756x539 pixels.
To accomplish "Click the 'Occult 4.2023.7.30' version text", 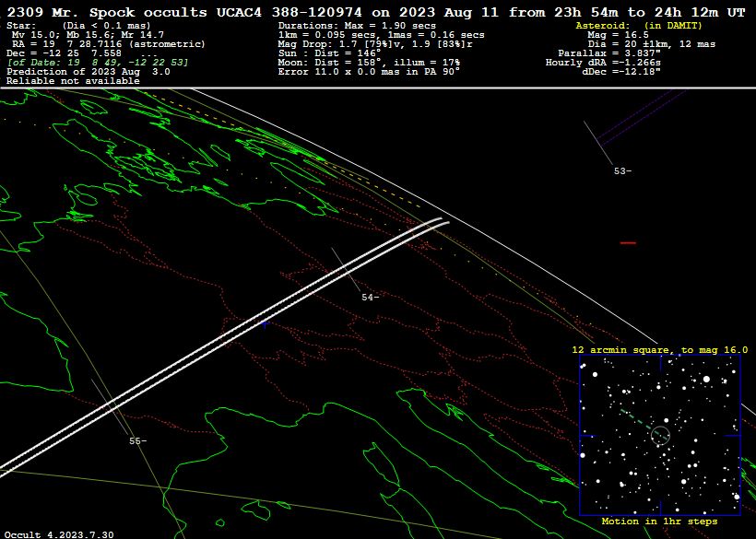I will point(59,534).
